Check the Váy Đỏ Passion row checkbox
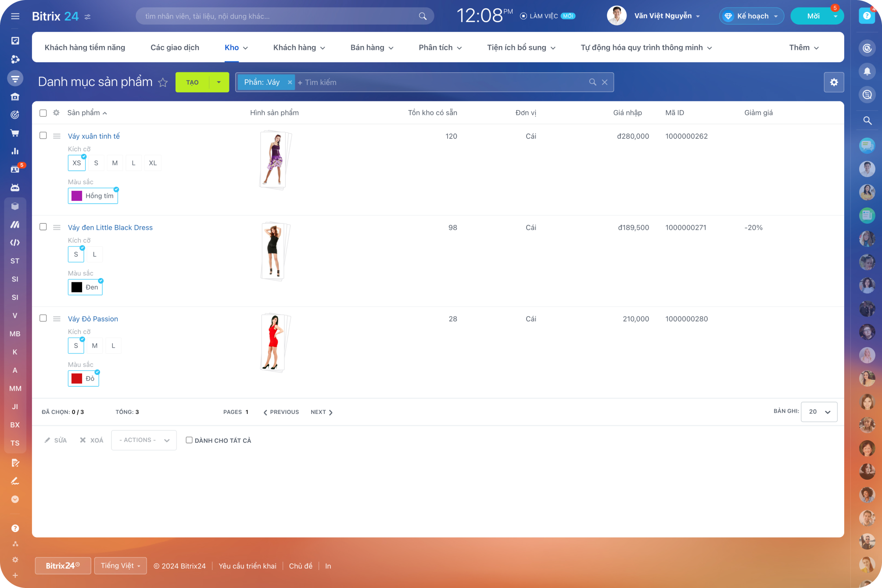The height and width of the screenshot is (588, 882). pyautogui.click(x=43, y=318)
